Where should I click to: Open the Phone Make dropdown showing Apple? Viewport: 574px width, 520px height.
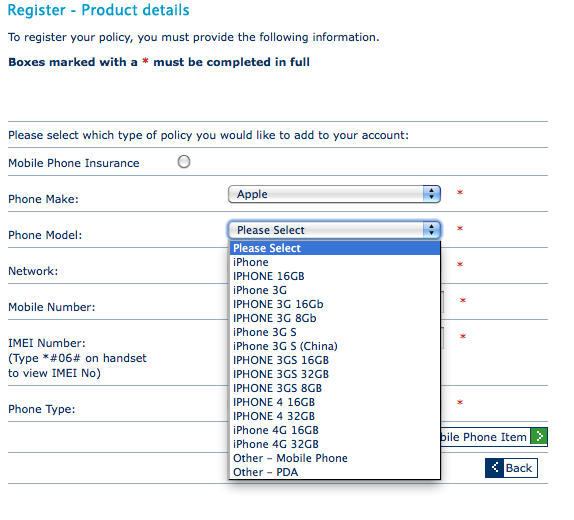[x=334, y=194]
